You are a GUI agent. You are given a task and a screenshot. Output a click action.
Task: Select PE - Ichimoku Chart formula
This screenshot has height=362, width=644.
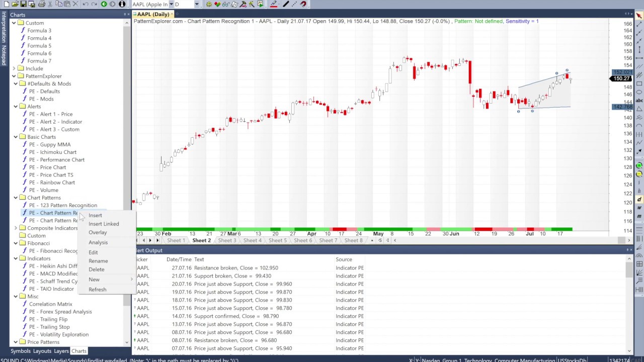(53, 152)
